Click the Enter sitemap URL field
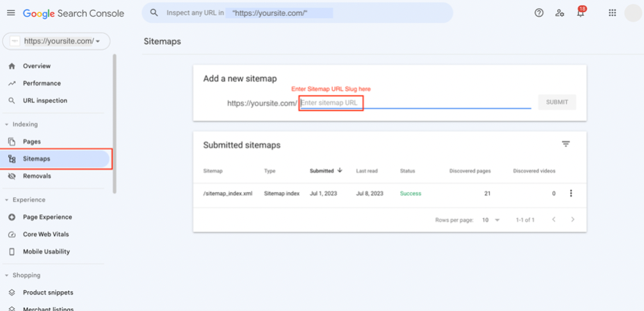Screen dimensions: 644x311 [x=415, y=102]
